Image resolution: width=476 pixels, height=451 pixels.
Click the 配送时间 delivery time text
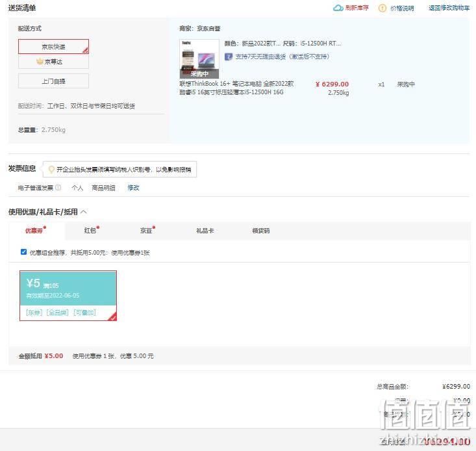coord(77,106)
